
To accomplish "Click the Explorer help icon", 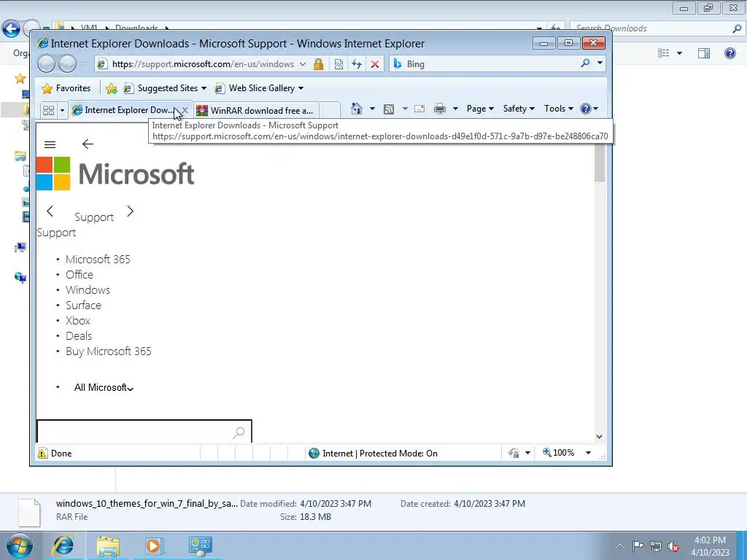I will (729, 52).
